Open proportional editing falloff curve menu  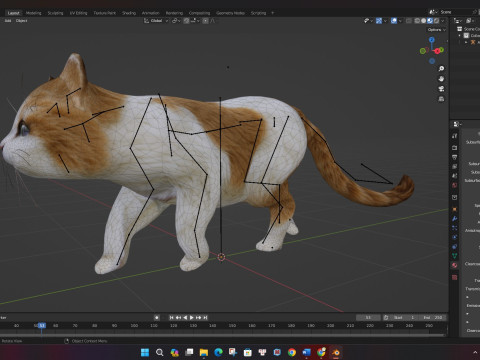pos(213,21)
